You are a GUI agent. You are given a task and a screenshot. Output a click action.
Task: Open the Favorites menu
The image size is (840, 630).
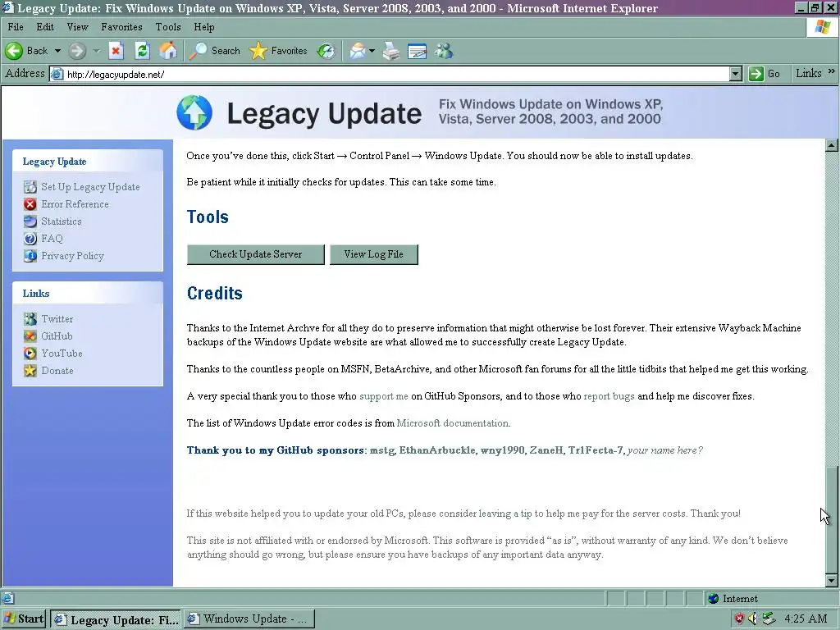coord(121,27)
